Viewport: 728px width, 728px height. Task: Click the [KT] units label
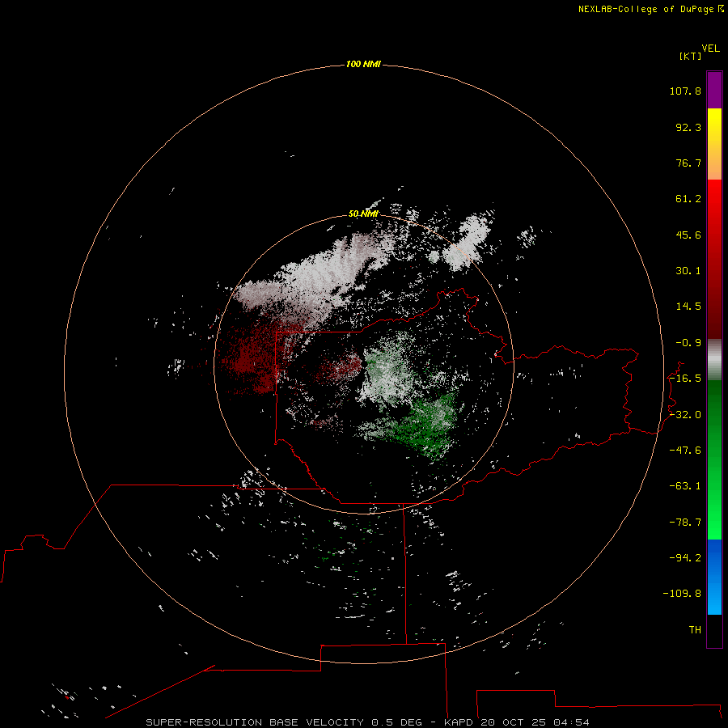691,56
